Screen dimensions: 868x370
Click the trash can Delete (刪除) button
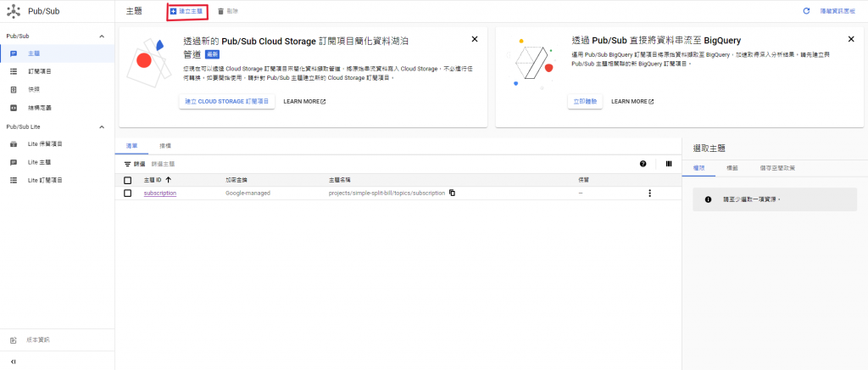227,11
